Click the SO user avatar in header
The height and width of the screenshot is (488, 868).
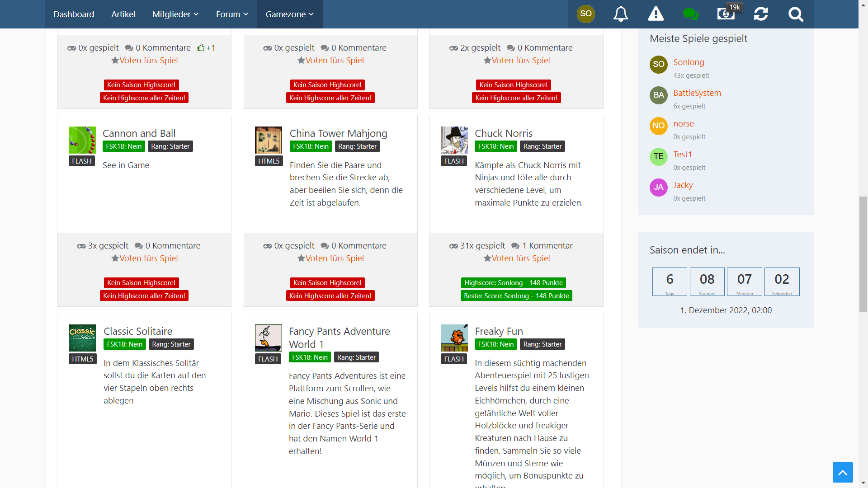click(585, 14)
